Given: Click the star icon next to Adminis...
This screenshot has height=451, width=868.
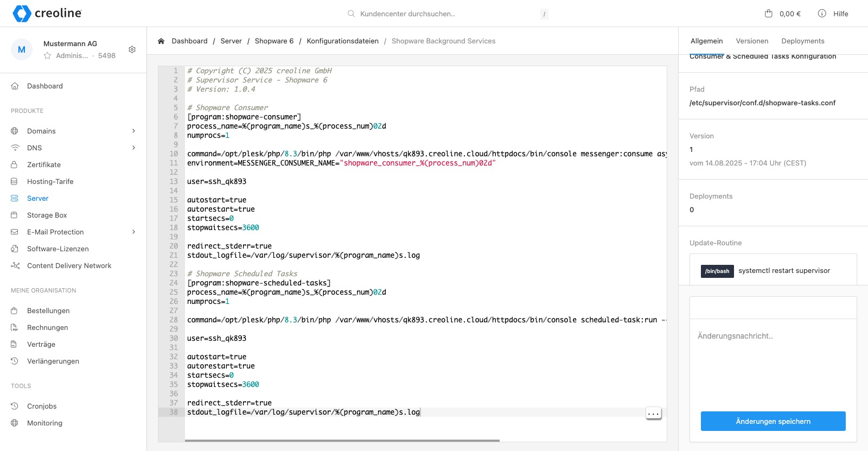Looking at the screenshot, I should point(47,55).
